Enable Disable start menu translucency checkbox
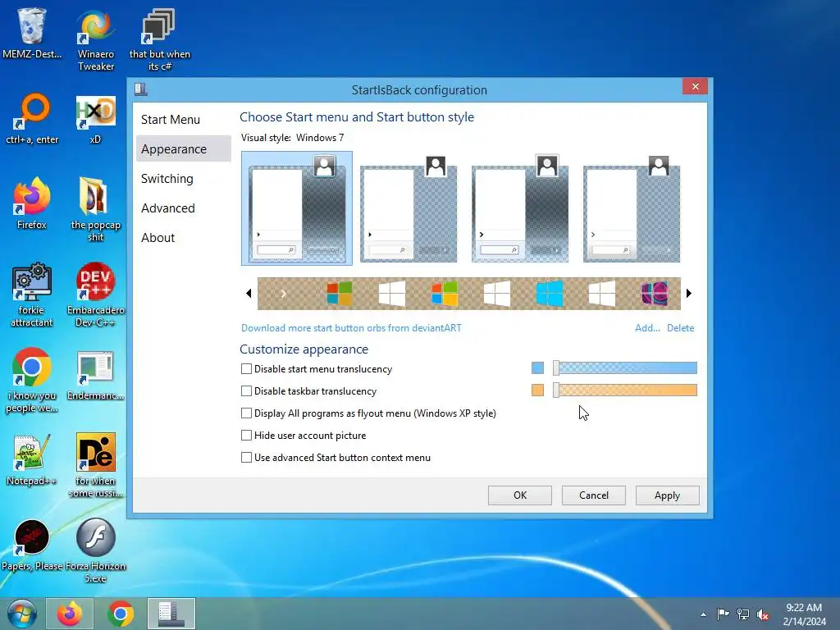Image resolution: width=840 pixels, height=630 pixels. [246, 368]
